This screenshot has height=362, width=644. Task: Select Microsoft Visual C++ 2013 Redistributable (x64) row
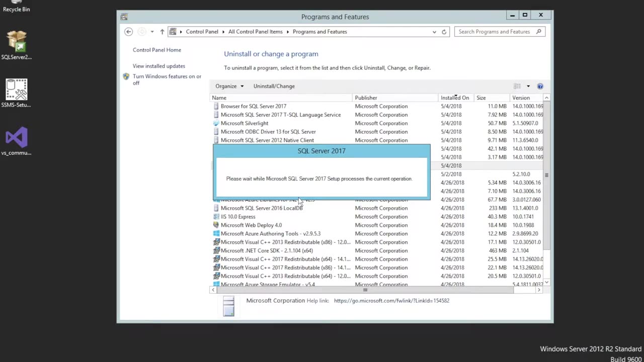tap(376, 276)
